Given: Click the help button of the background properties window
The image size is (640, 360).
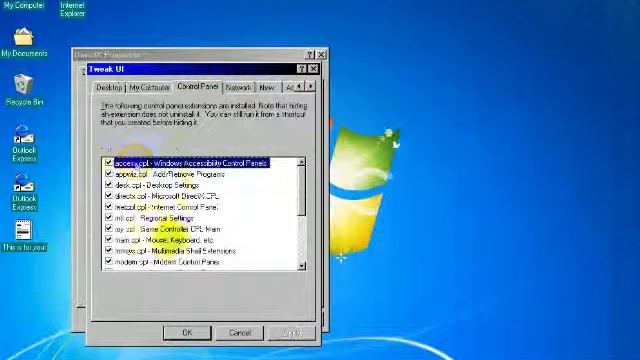Looking at the screenshot, I should pyautogui.click(x=310, y=54).
